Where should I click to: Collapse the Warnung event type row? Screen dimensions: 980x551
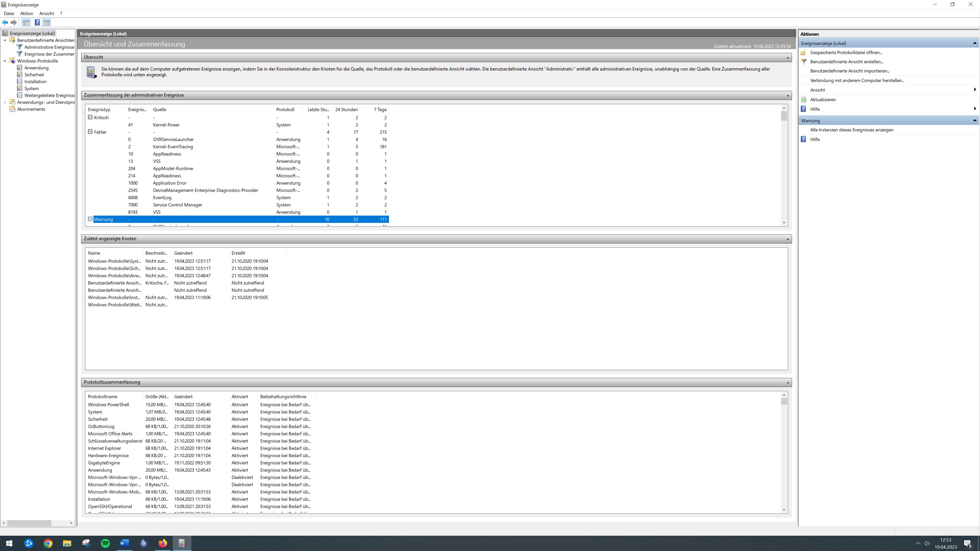click(90, 219)
